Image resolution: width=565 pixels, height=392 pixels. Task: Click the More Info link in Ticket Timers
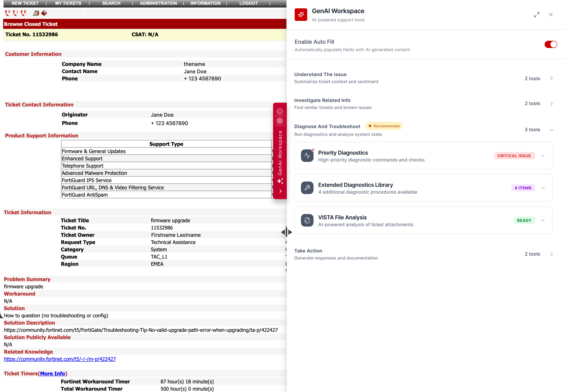[52, 373]
